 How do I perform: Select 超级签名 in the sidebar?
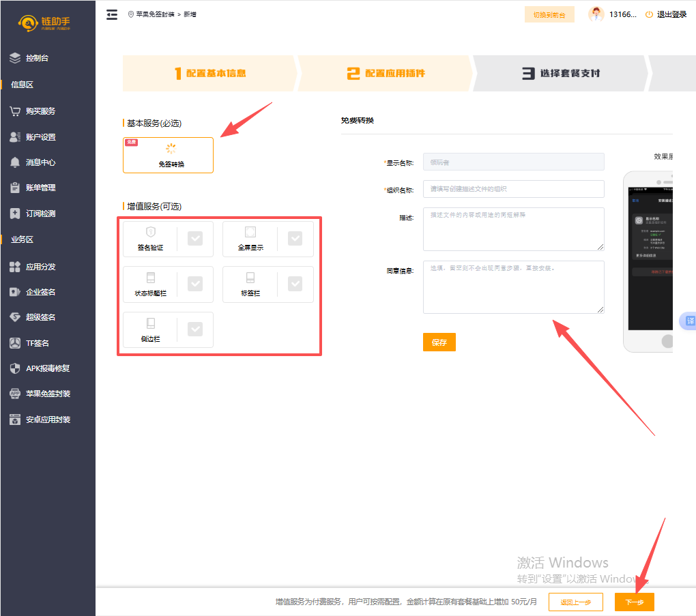pos(40,317)
